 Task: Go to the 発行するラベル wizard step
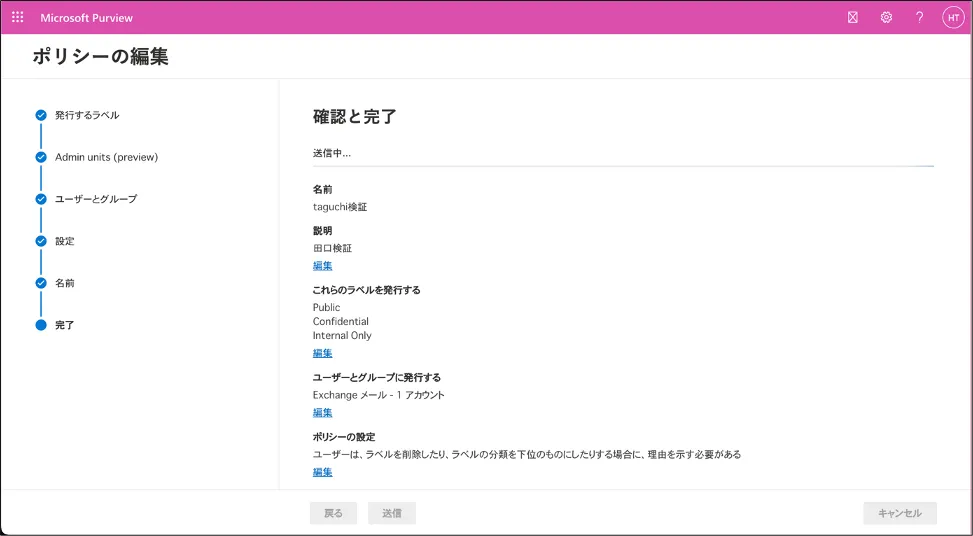pos(87,115)
